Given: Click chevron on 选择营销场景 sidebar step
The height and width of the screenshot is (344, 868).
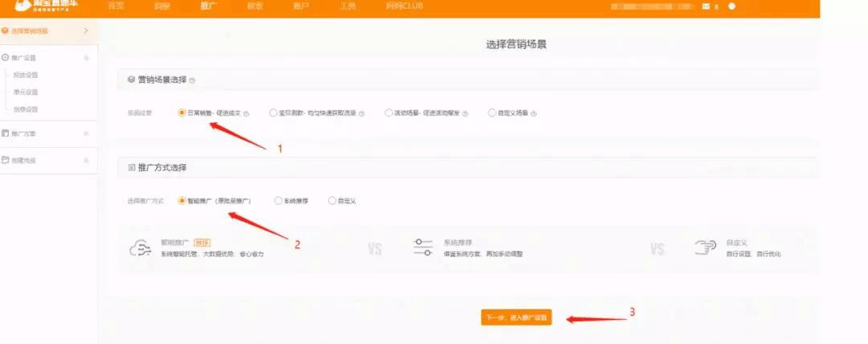Looking at the screenshot, I should click(x=86, y=31).
